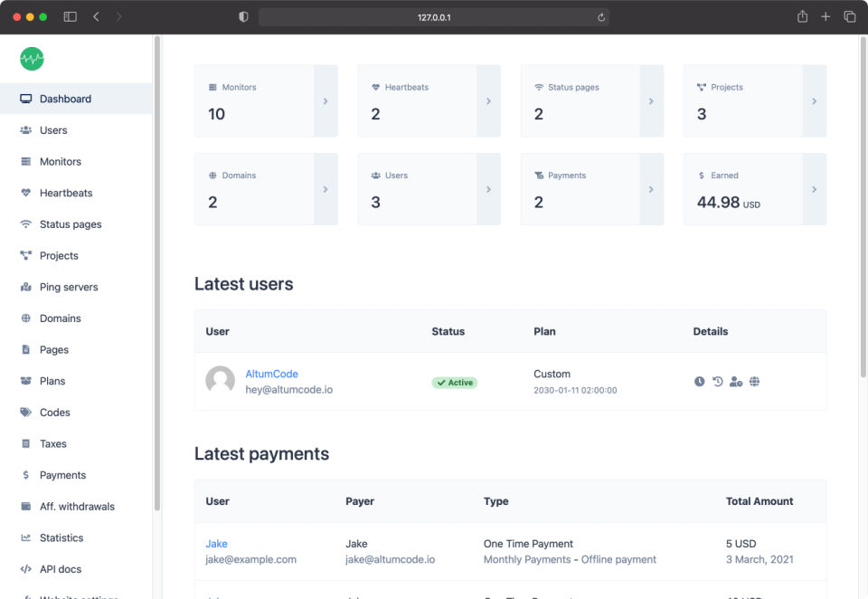
Task: Click the Payments dollar icon in sidebar
Action: point(25,475)
